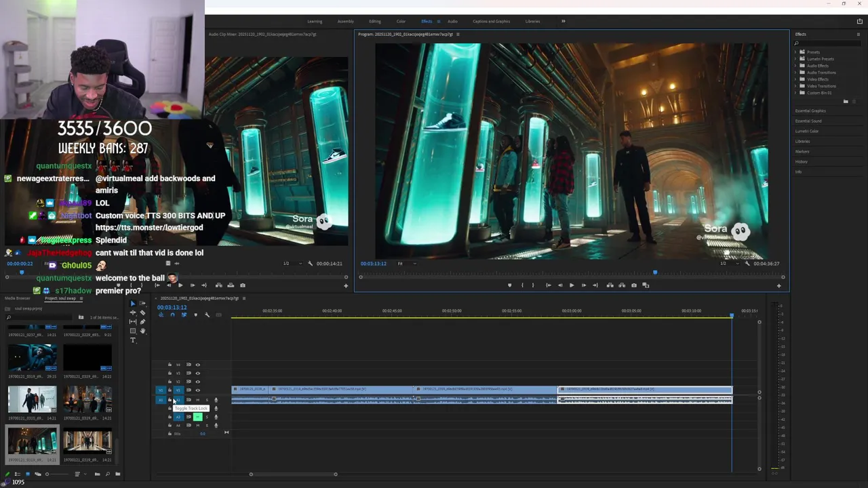This screenshot has width=868, height=488.
Task: Open the Essential Graphics panel
Action: click(x=810, y=110)
